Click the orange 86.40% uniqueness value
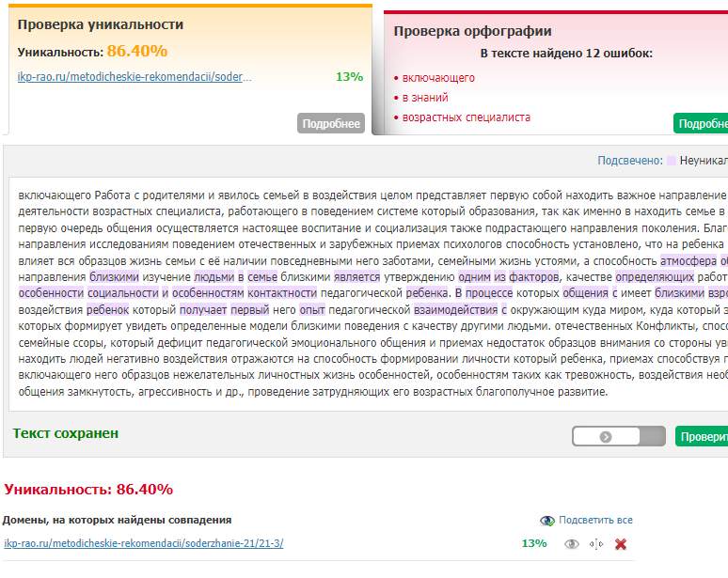Image resolution: width=728 pixels, height=578 pixels. 137,51
